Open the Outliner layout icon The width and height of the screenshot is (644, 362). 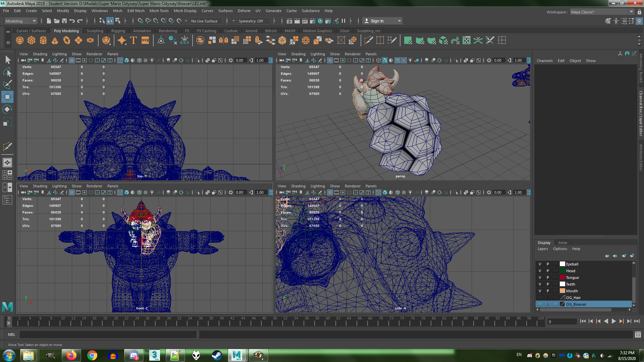[7, 200]
